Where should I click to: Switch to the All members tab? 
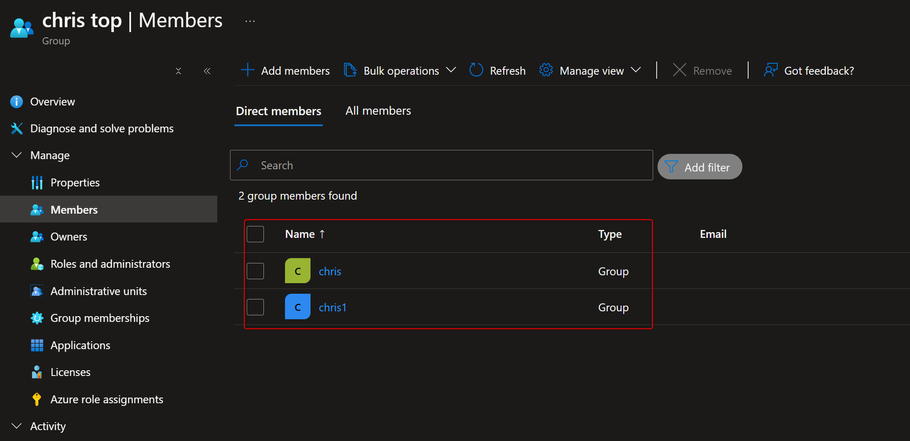tap(378, 111)
